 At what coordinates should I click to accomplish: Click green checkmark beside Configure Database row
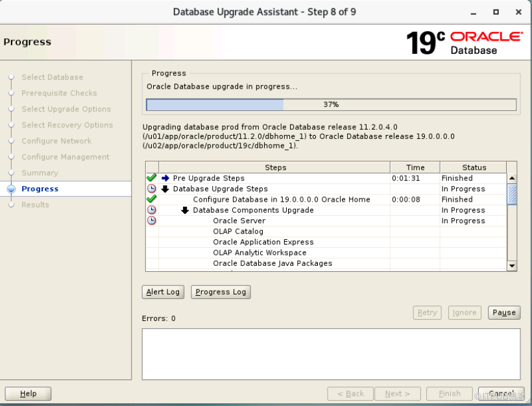pyautogui.click(x=152, y=199)
